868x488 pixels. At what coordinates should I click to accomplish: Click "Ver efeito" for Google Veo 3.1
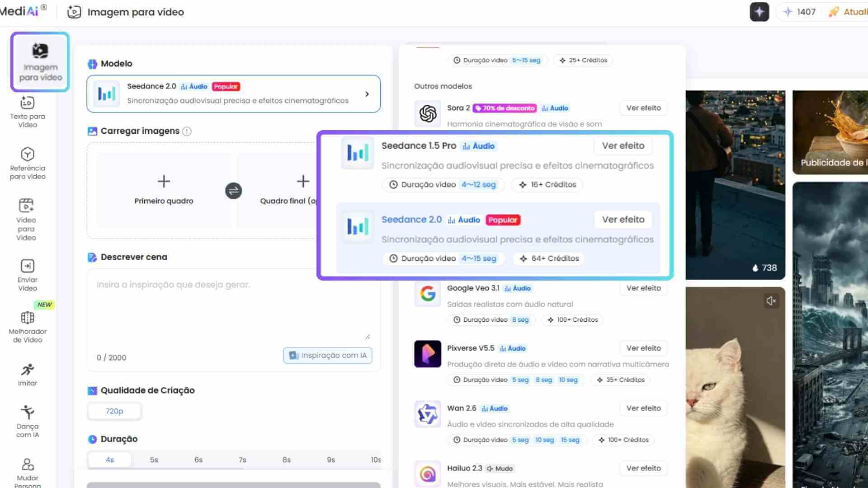[643, 288]
